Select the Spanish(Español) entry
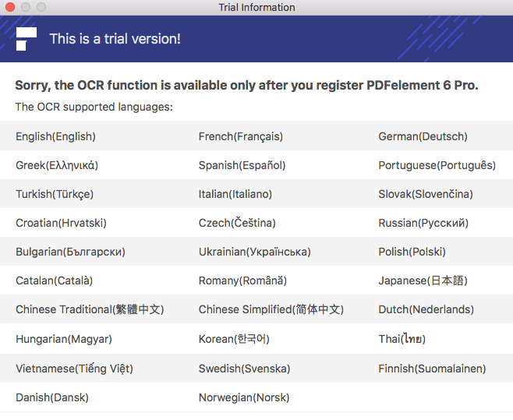This screenshot has width=513, height=420. point(242,165)
